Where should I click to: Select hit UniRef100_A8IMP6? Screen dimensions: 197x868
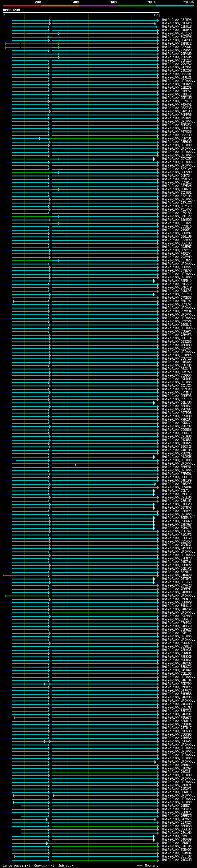click(176, 20)
